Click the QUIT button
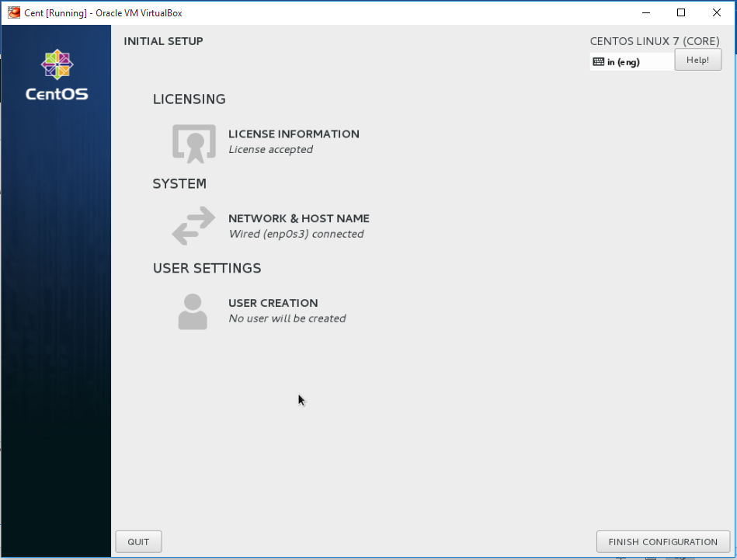 click(139, 541)
